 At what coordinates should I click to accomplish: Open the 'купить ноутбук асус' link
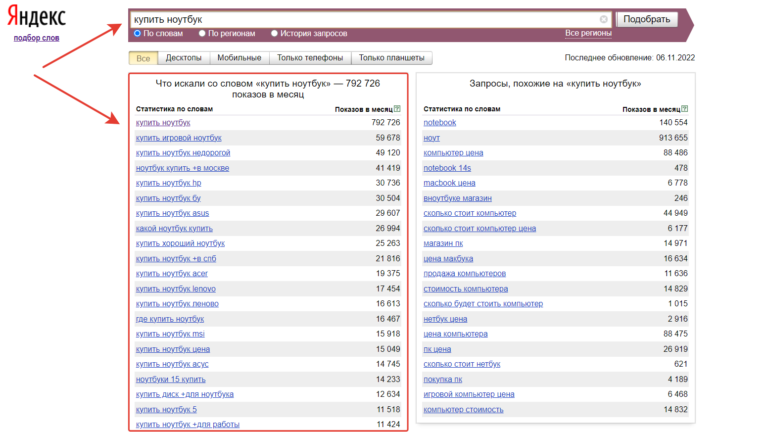(172, 364)
